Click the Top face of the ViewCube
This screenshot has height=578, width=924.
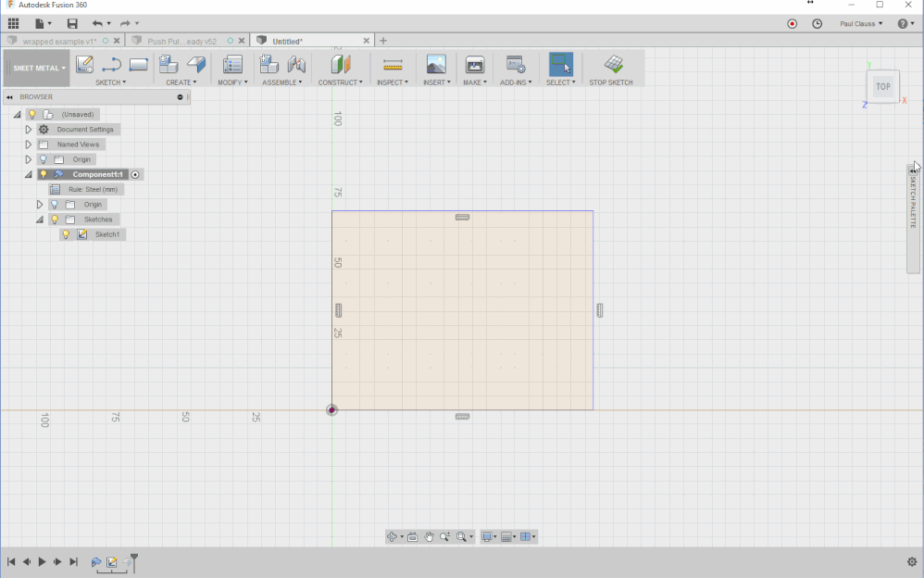(882, 87)
